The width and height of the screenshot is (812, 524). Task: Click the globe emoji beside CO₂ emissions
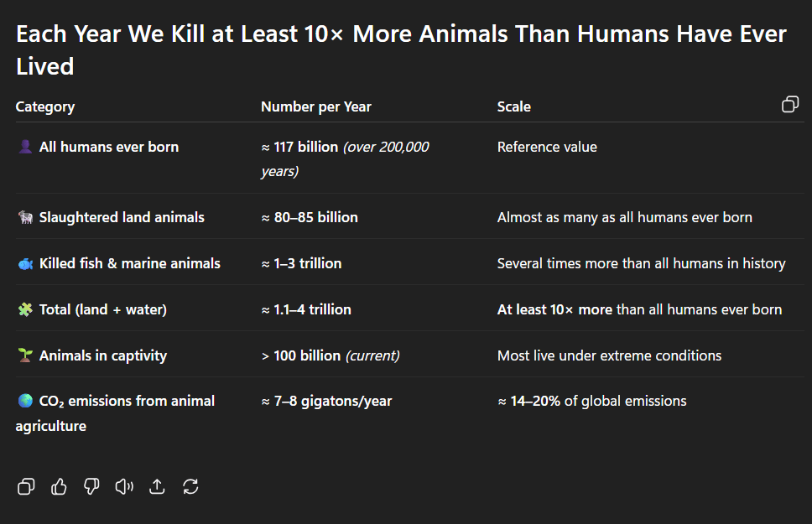pyautogui.click(x=24, y=402)
